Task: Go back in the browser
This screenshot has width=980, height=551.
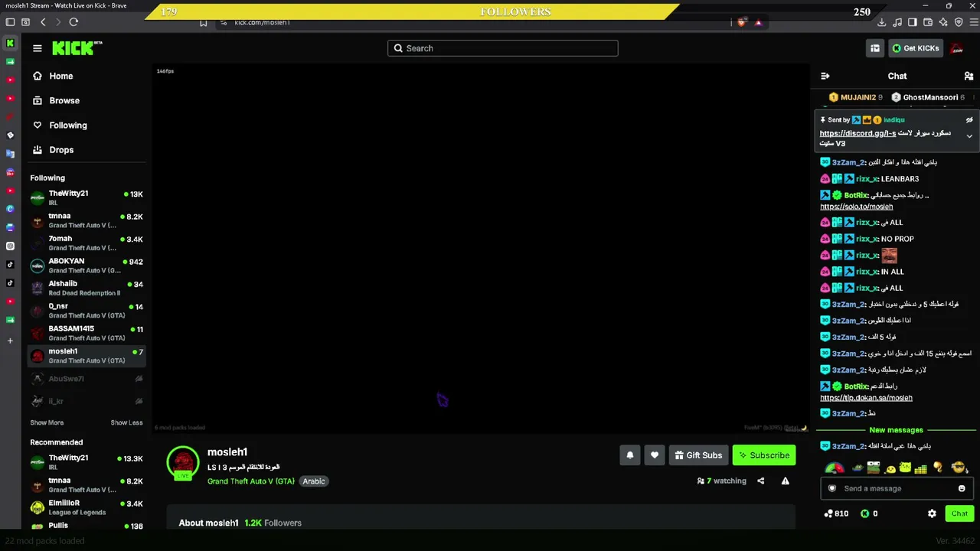Action: (43, 22)
